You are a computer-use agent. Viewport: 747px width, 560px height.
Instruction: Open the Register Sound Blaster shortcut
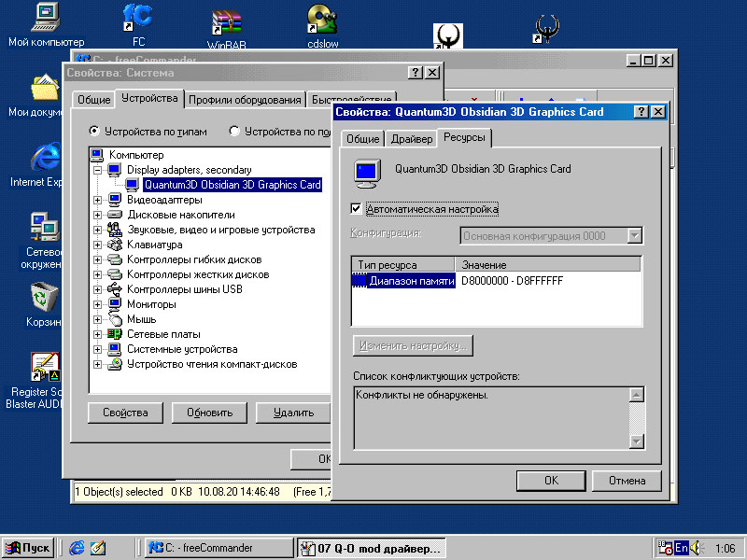coord(45,367)
